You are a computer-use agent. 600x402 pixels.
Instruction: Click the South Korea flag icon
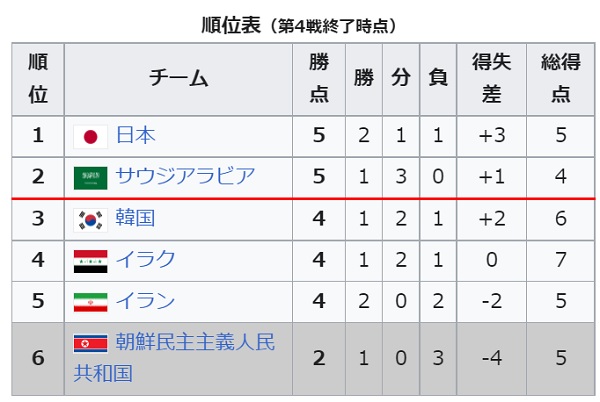pyautogui.click(x=90, y=220)
